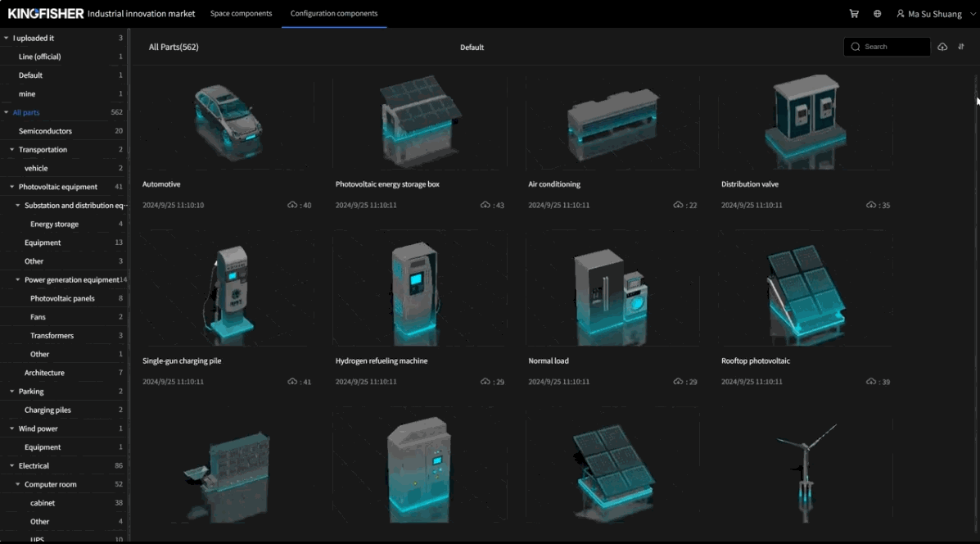The image size is (980, 544).
Task: Collapse the 'I uploaded it' tree group
Action: click(7, 39)
